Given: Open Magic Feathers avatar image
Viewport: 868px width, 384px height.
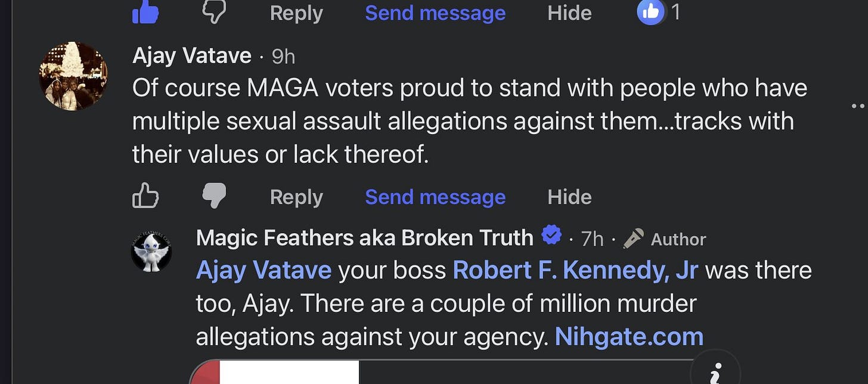Looking at the screenshot, I should pos(151,251).
